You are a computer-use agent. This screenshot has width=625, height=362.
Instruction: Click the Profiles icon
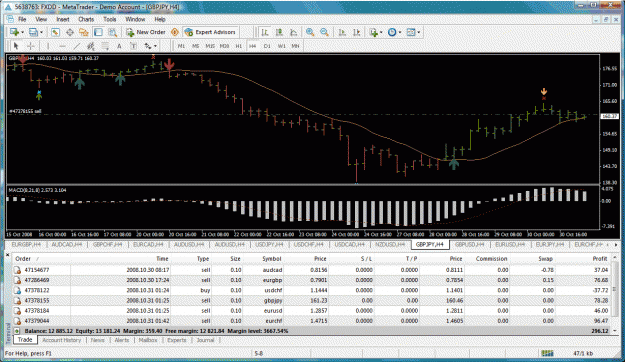point(33,32)
